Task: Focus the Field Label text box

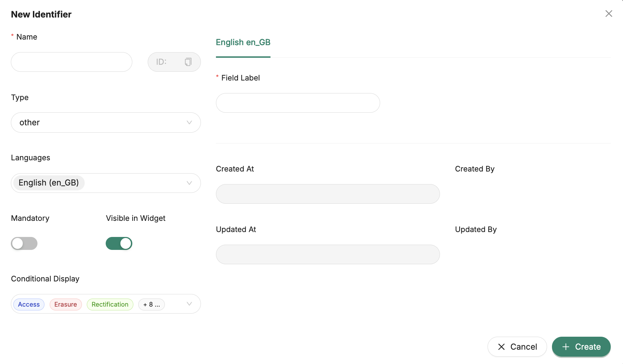Action: pos(297,103)
